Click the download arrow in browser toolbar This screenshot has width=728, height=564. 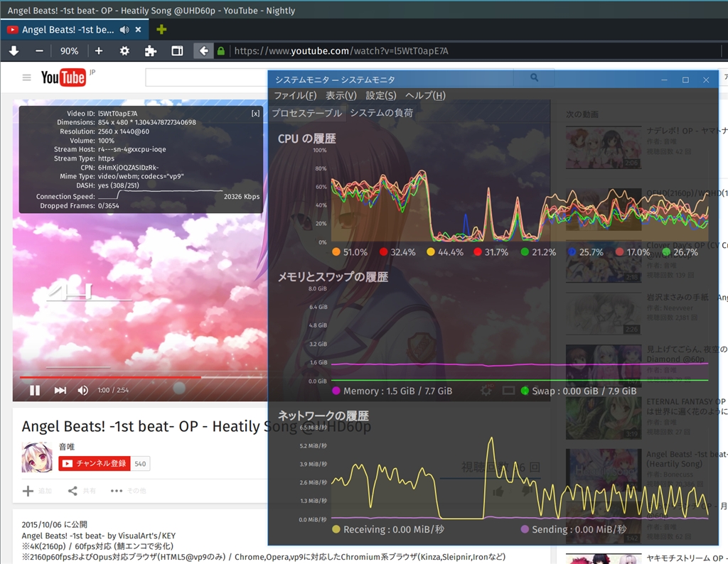click(x=14, y=51)
